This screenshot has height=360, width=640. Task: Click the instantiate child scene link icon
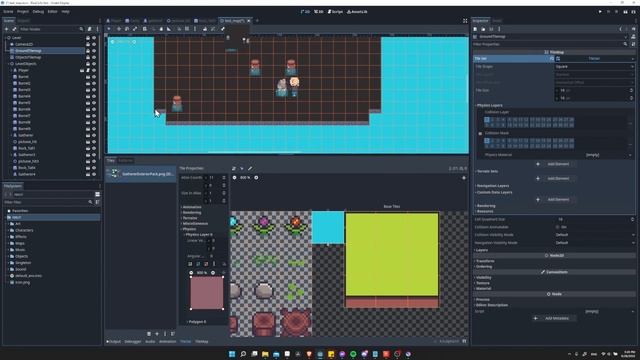click(x=14, y=29)
